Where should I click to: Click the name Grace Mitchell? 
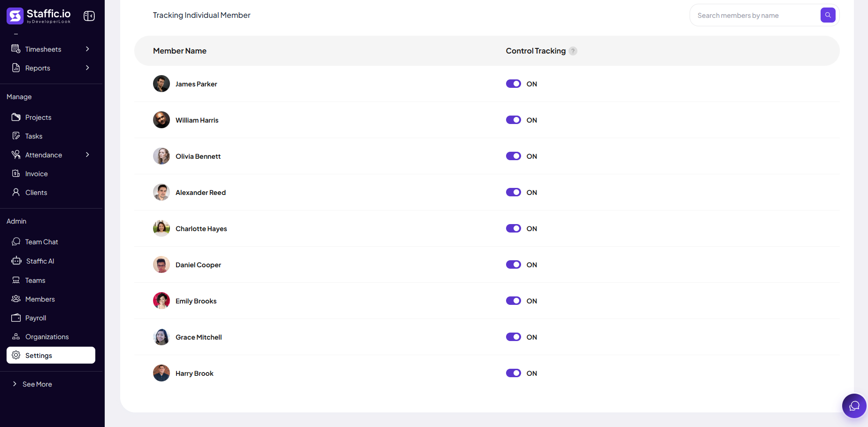(x=199, y=337)
